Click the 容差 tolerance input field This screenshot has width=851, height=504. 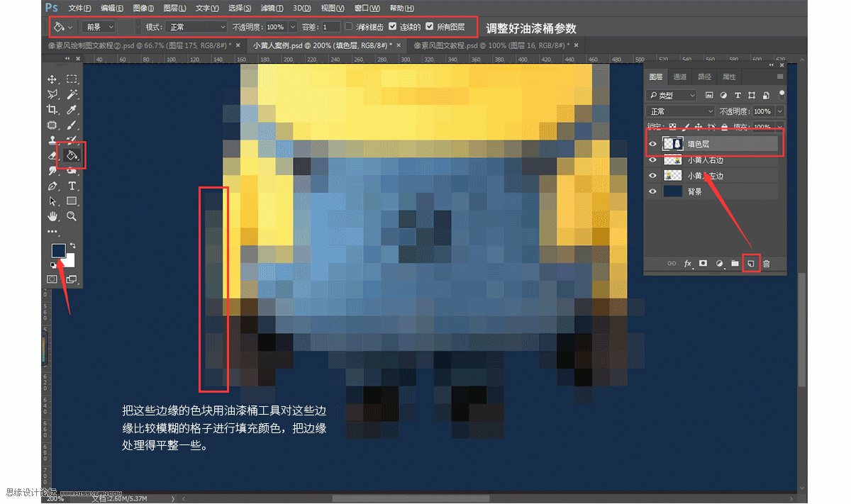tap(330, 27)
